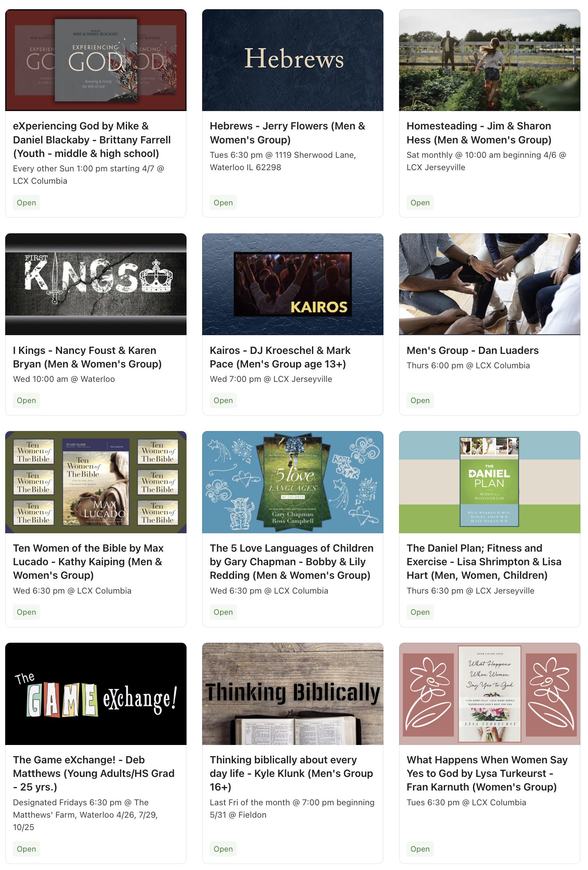The width and height of the screenshot is (588, 870).
Task: Click the Men's Group handshake photo
Action: [490, 284]
